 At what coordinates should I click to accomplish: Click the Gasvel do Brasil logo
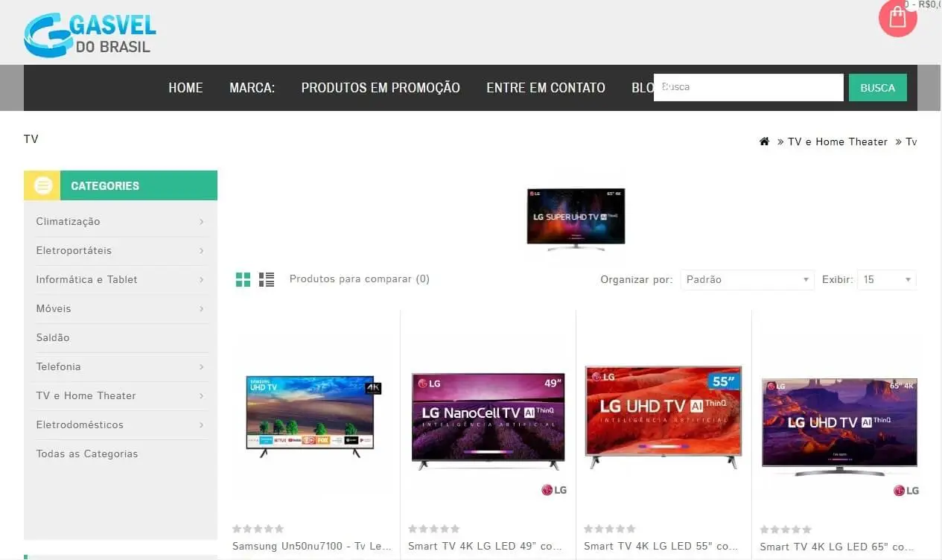pos(90,35)
